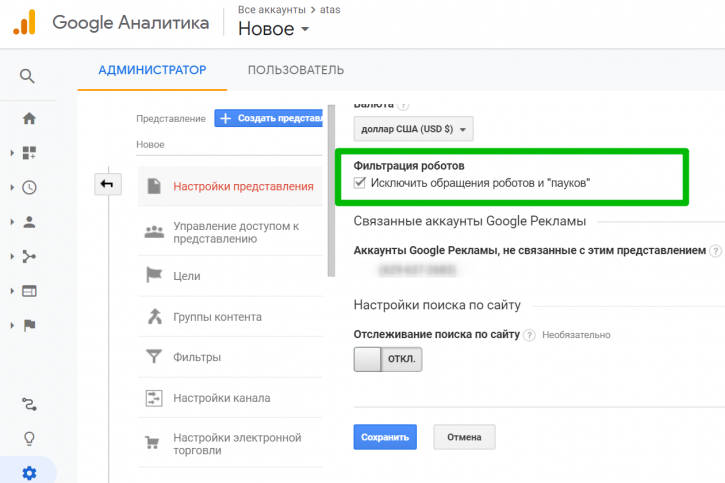The image size is (725, 483).
Task: Open Настройки представления menu item
Action: click(230, 186)
